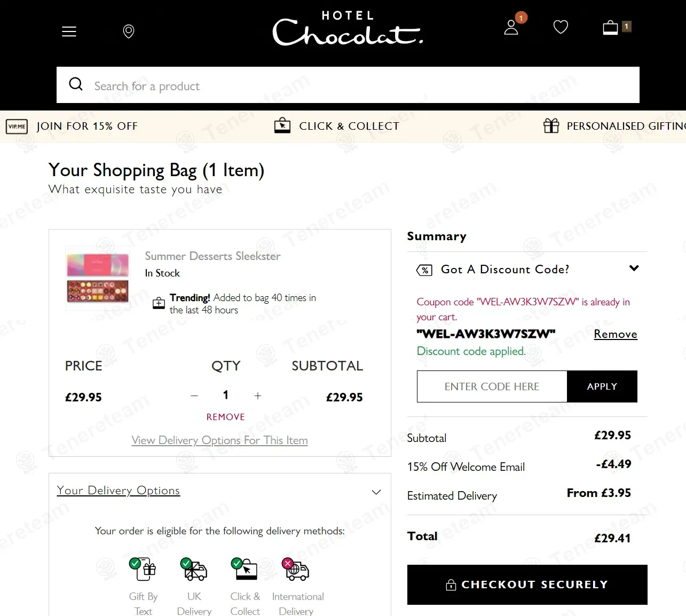The width and height of the screenshot is (686, 616).
Task: Open the shopping bag icon
Action: (611, 27)
